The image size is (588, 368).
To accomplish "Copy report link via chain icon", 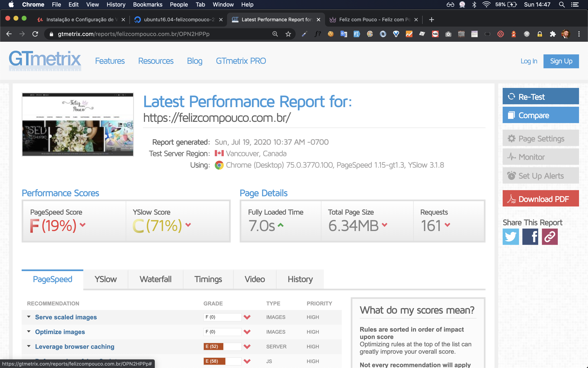I will click(550, 237).
